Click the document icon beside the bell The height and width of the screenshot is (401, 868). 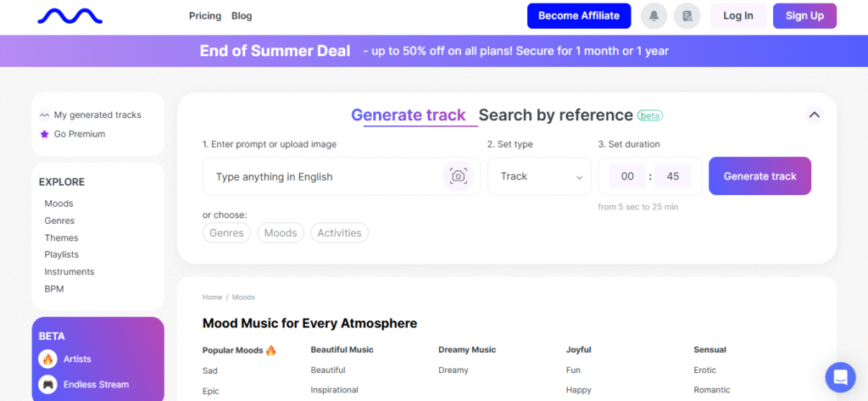pyautogui.click(x=687, y=16)
